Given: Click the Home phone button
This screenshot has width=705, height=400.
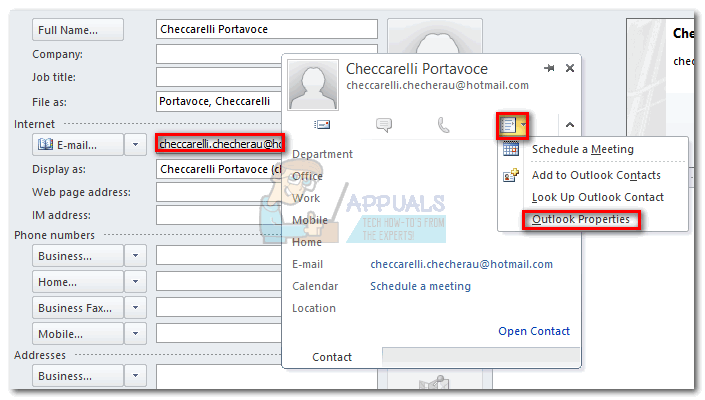Looking at the screenshot, I should pyautogui.click(x=78, y=282).
